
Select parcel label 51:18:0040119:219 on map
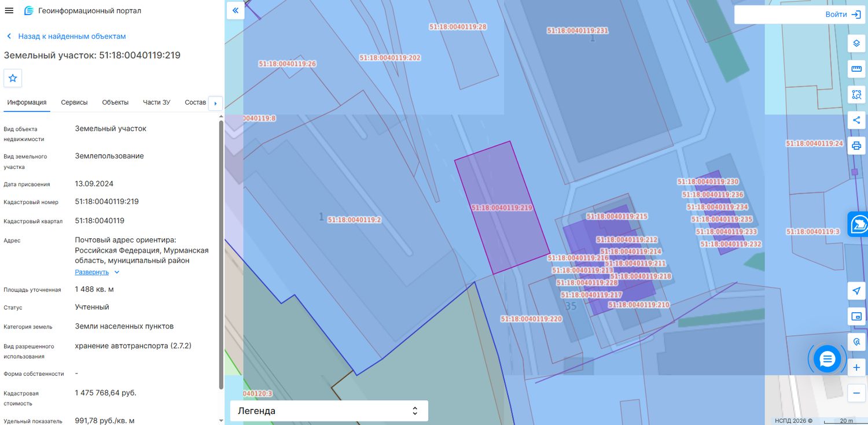coord(502,208)
